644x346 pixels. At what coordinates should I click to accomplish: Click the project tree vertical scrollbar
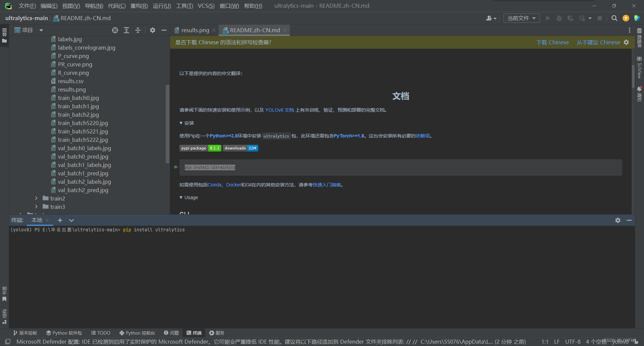pos(167,124)
